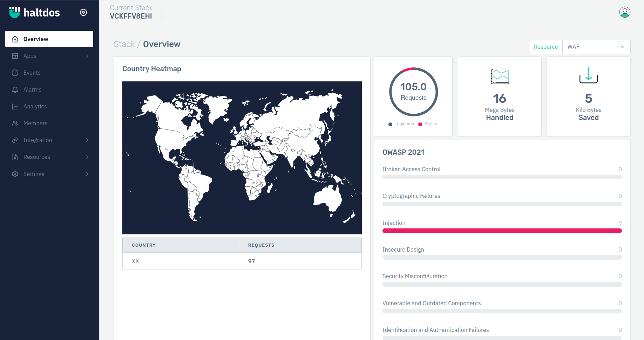
Task: Open the WAF resource dropdown
Action: (x=596, y=47)
